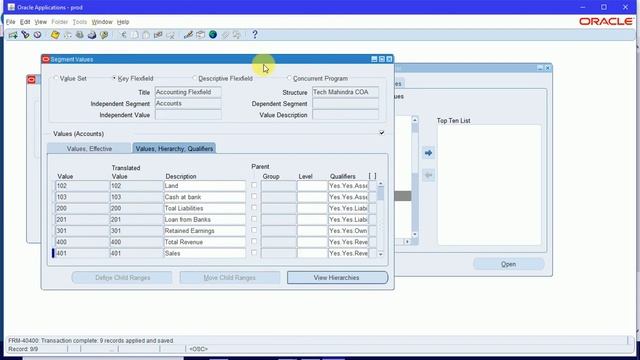Open the Find flashlight toolbar icon
Image resolution: width=640 pixels, height=360 pixels.
click(x=25, y=35)
